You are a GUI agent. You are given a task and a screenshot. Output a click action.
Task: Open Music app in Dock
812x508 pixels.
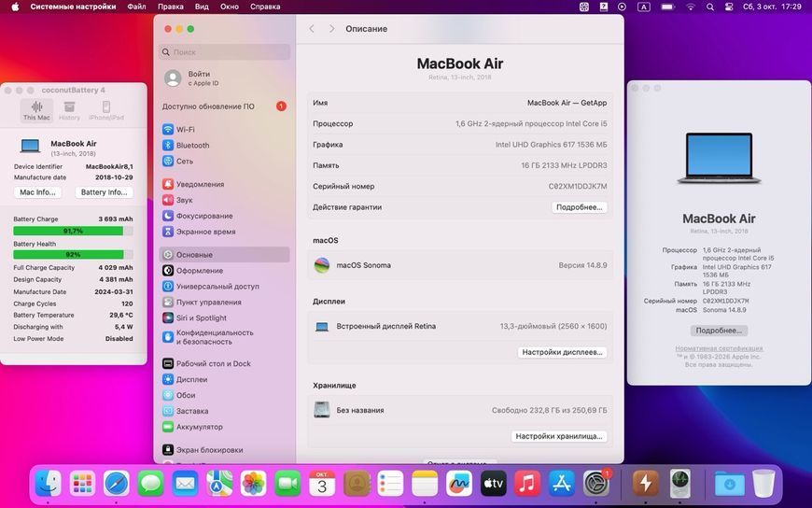pos(527,484)
